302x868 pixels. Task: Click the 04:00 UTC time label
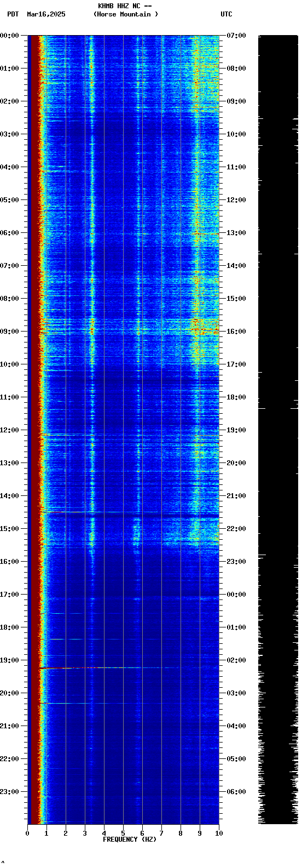point(236,726)
